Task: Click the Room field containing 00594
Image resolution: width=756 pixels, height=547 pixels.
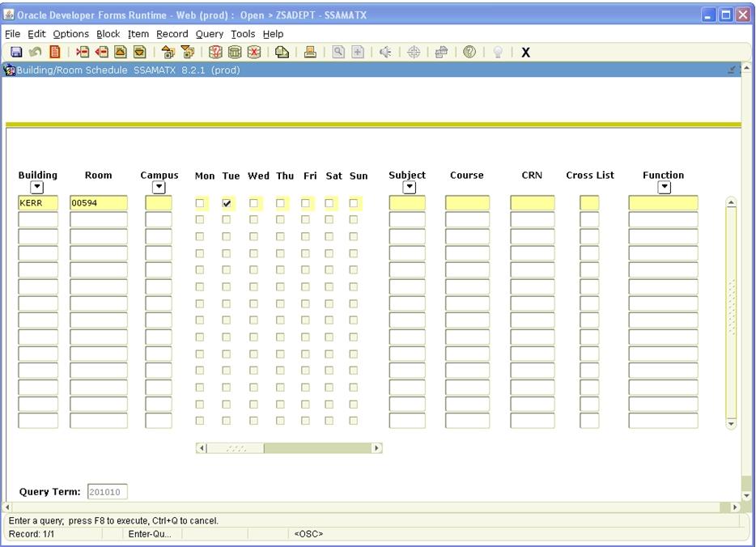Action: 99,203
